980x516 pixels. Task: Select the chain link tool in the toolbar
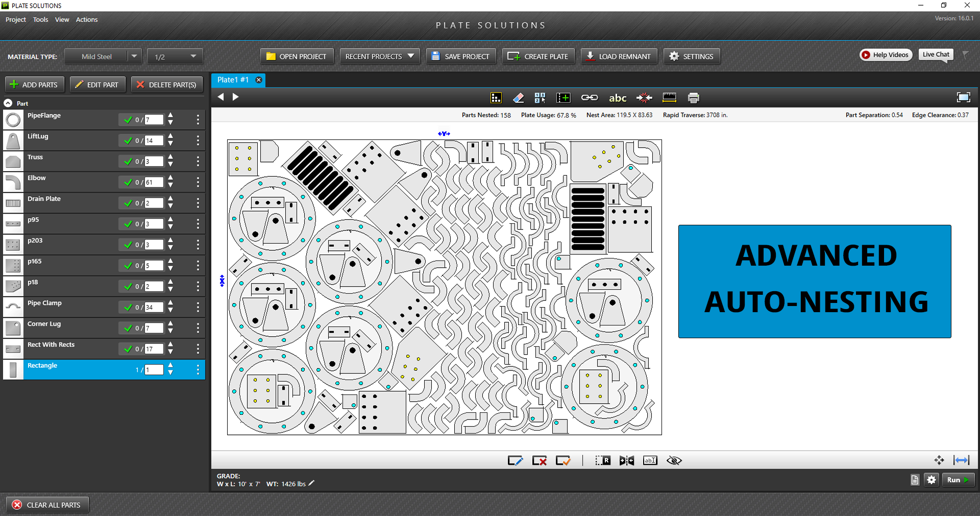pyautogui.click(x=590, y=98)
